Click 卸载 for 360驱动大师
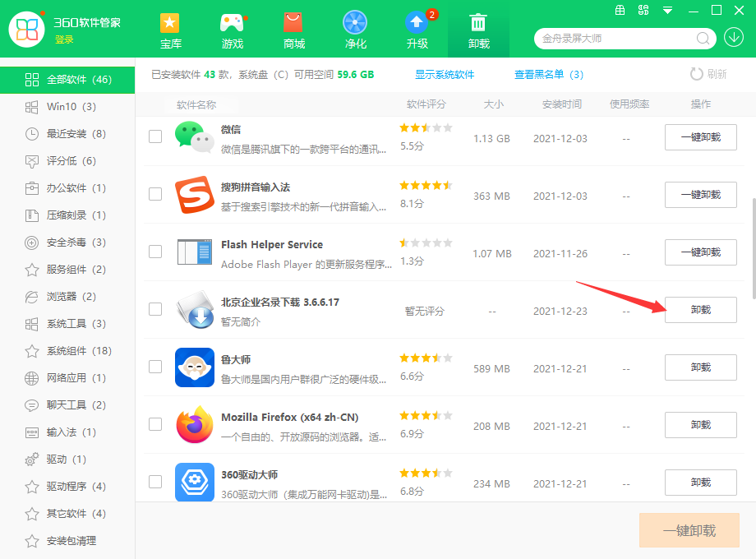The image size is (756, 559). [x=701, y=483]
